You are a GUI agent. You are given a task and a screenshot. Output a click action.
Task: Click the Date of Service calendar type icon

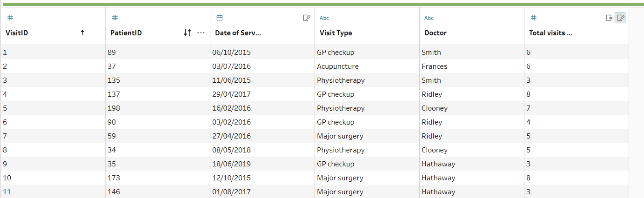coord(220,18)
